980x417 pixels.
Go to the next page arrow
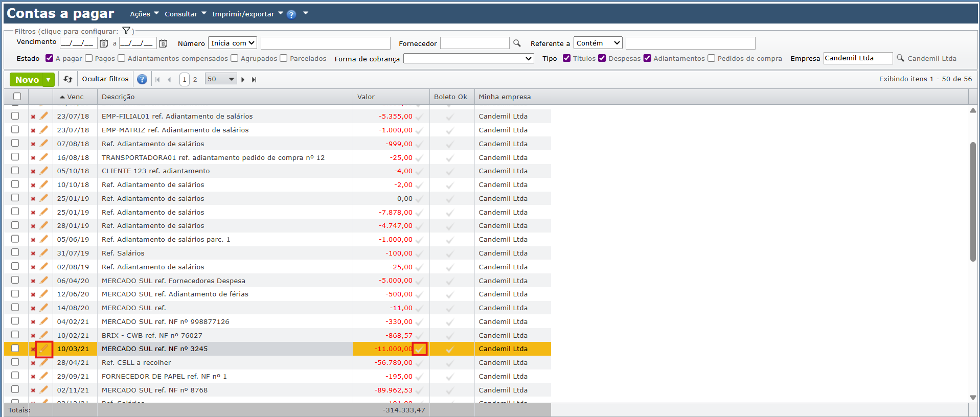click(x=243, y=80)
